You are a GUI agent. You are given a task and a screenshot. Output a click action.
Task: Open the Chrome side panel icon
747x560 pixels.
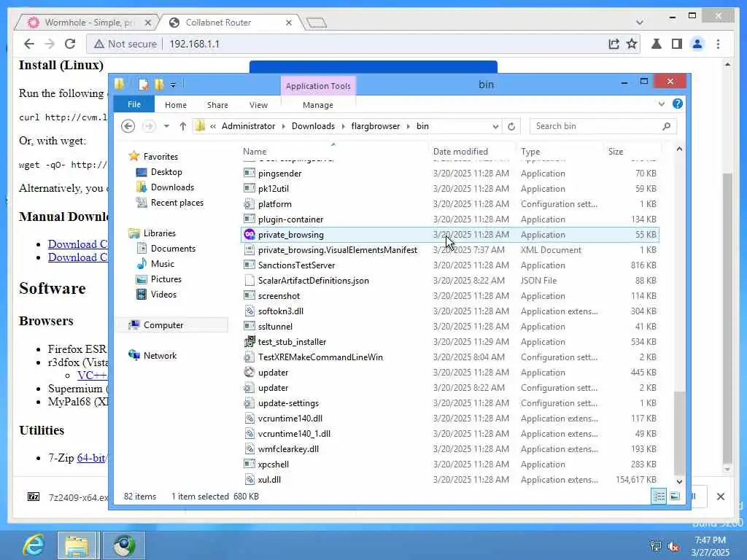[676, 44]
